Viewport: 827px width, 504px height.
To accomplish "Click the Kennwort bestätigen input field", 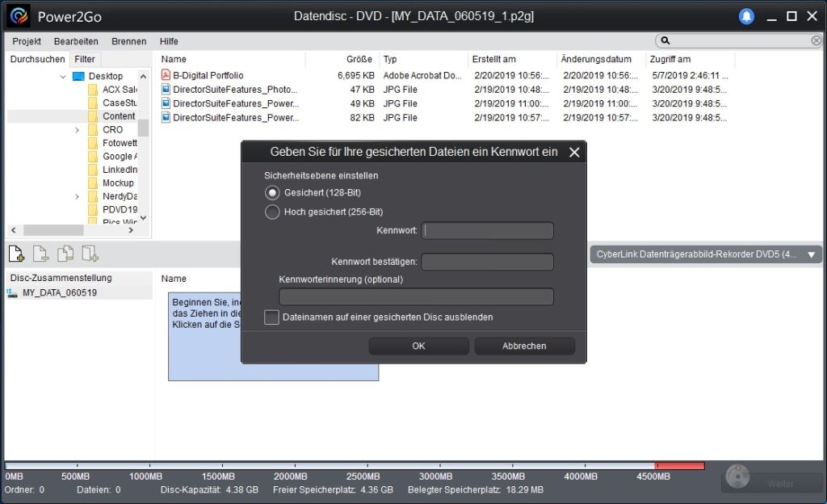I will (x=487, y=262).
